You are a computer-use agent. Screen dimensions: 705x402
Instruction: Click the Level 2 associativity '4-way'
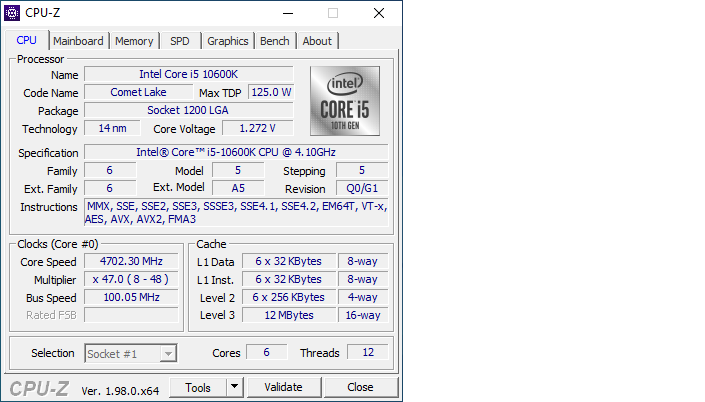point(362,297)
